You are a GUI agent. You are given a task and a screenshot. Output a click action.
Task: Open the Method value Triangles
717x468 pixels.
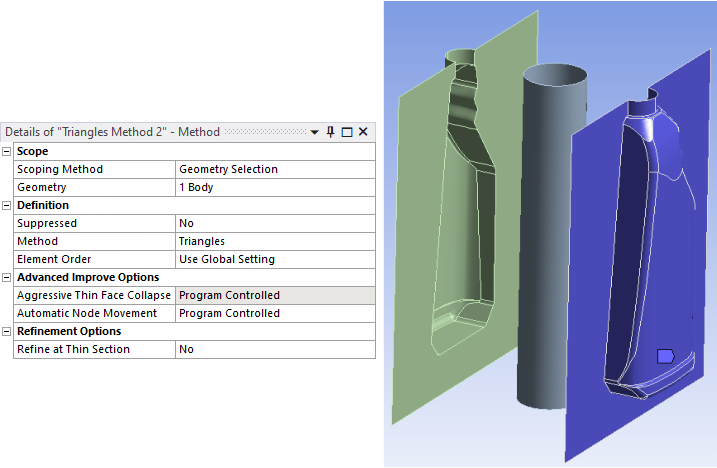275,241
